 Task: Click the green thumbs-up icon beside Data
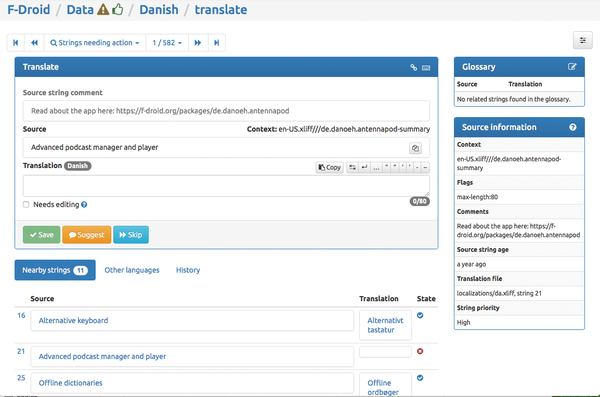[117, 9]
